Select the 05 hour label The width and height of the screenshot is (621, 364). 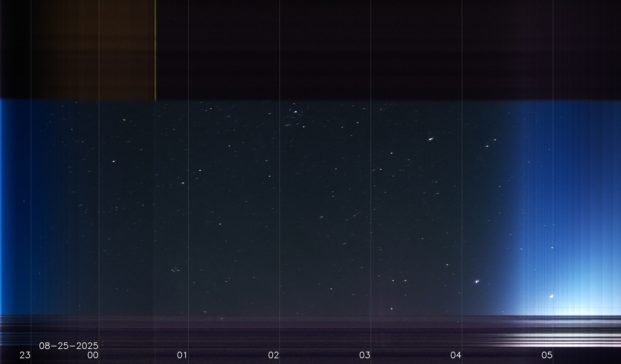pyautogui.click(x=547, y=355)
